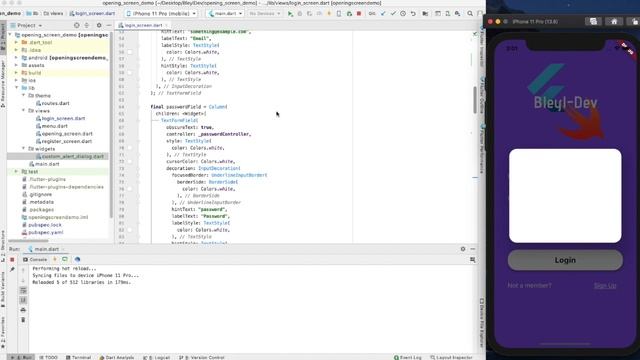Click the login_screen.dart breadcrumb in navigation bar
Viewport: 640px width, 360px height.
92,13
